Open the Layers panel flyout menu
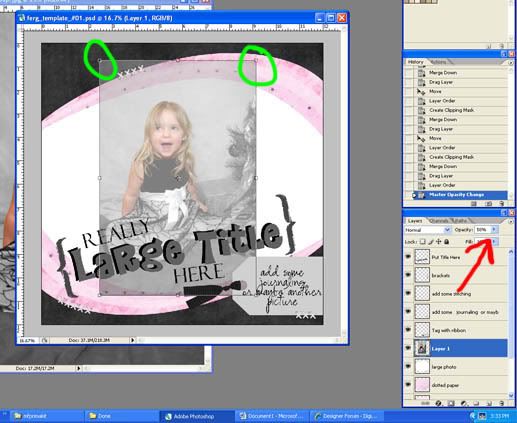Viewport: 517px width, 423px height. coord(511,221)
